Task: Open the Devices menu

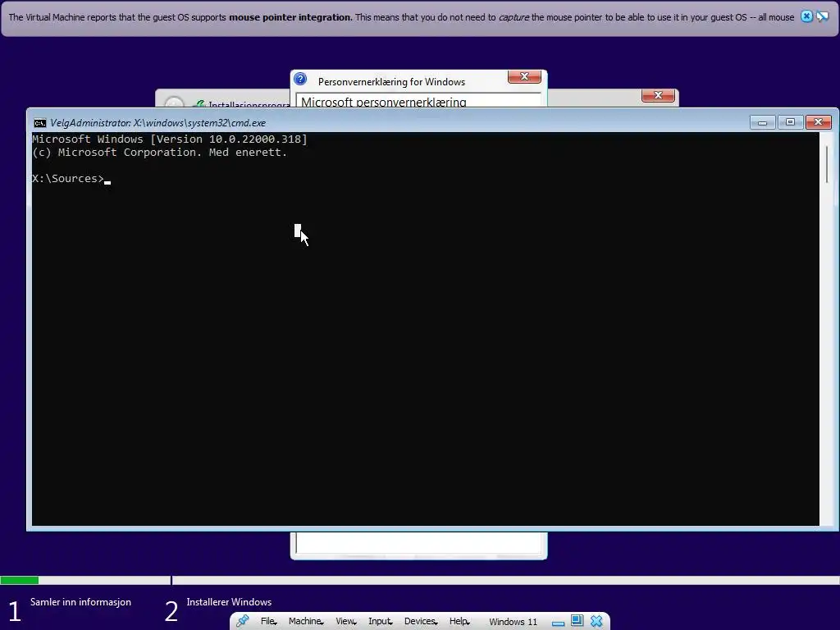Action: click(421, 621)
